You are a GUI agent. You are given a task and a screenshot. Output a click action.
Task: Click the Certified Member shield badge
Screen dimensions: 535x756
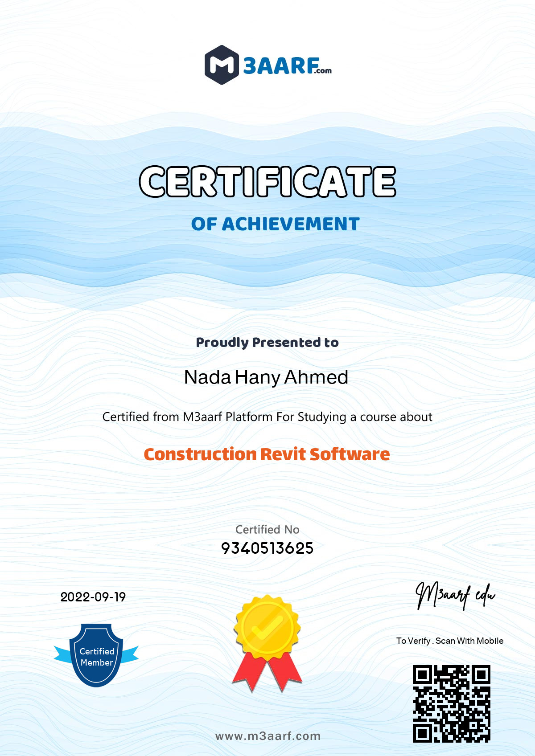click(96, 655)
